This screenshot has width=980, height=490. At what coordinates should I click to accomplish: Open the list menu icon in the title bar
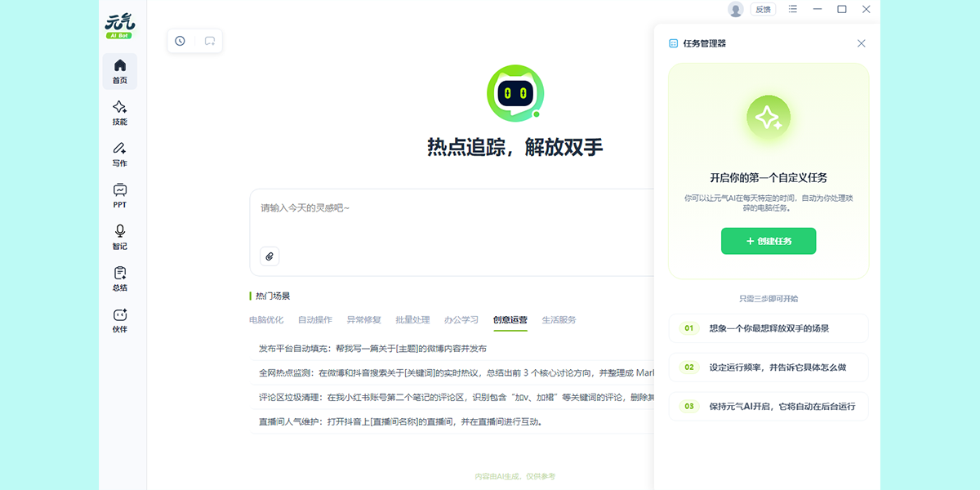point(791,9)
